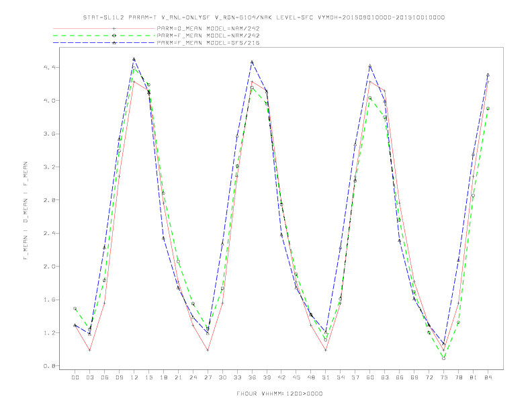532x411 pixels.
Task: Click the x-axis tick label 24
Action: 193,377
